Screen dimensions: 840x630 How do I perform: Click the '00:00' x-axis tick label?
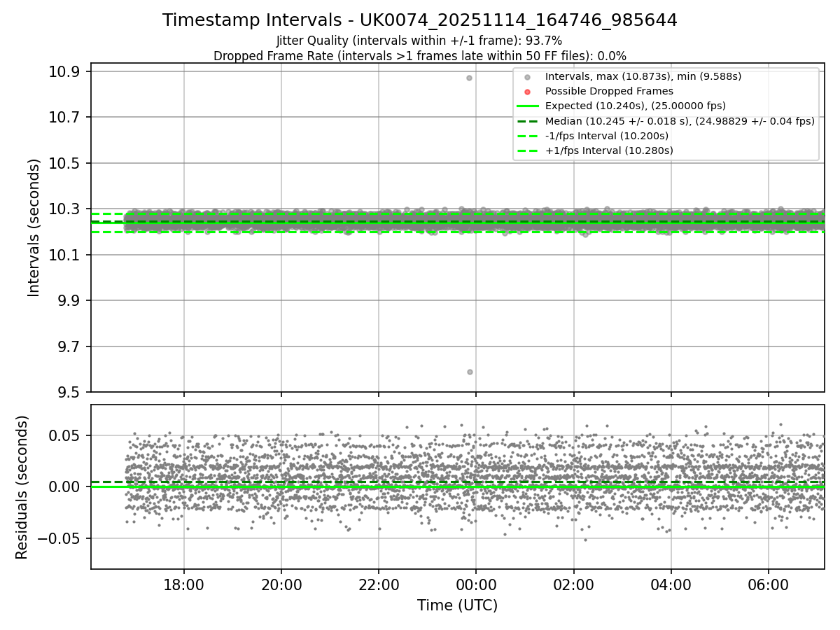click(476, 584)
